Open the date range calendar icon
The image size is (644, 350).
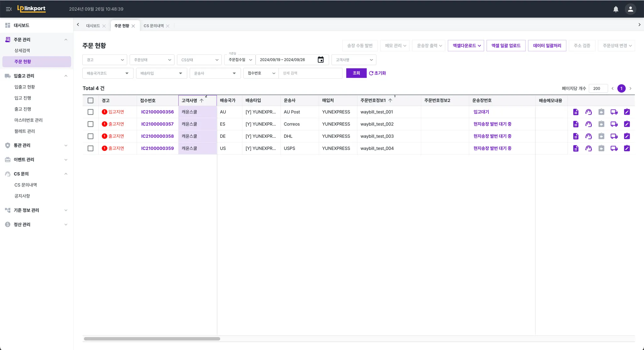(x=320, y=60)
